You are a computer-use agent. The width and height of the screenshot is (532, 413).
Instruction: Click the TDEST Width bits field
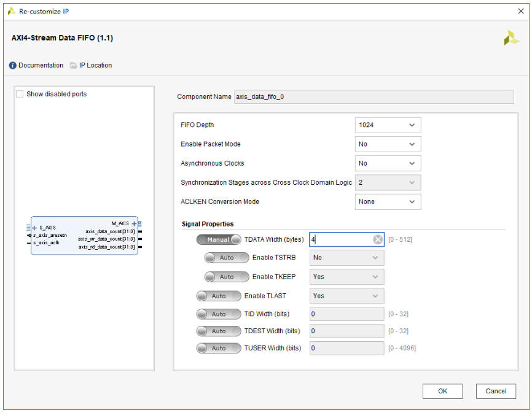tap(346, 331)
